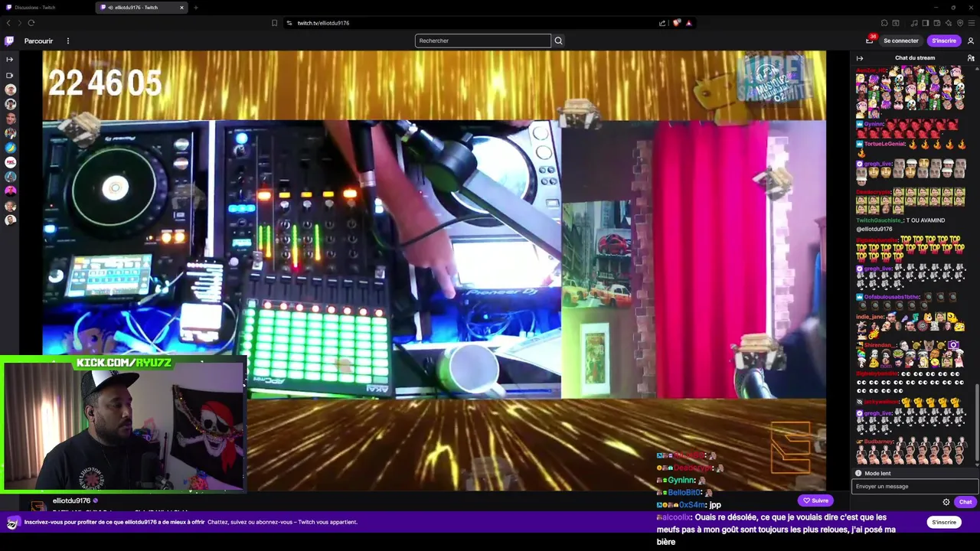Screen dimensions: 980x551
Task: Open the browser main menu icon
Action: (x=972, y=23)
